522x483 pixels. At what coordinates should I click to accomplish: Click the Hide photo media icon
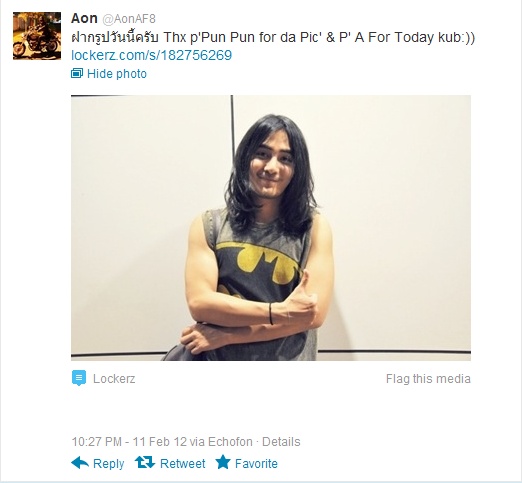pos(77,73)
